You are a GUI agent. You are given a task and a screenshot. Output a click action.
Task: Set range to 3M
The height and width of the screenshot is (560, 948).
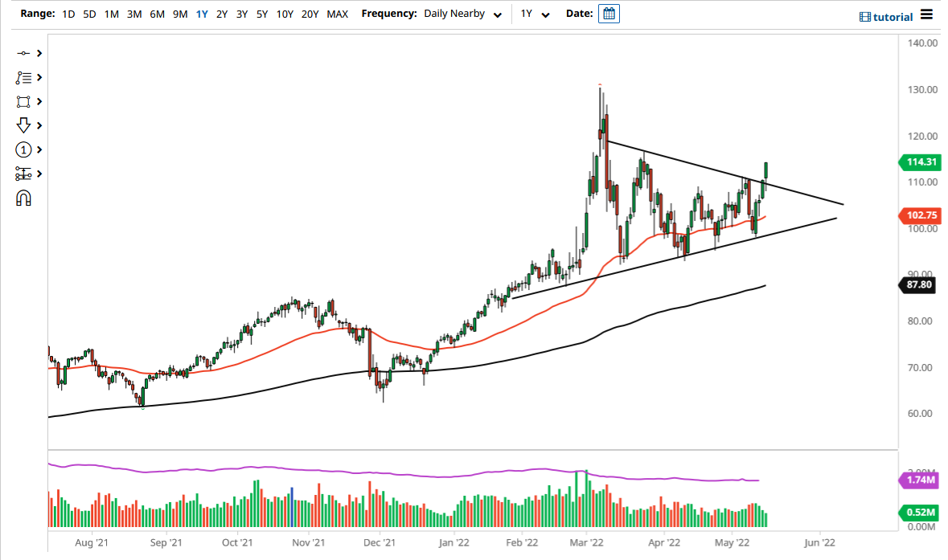pos(134,14)
